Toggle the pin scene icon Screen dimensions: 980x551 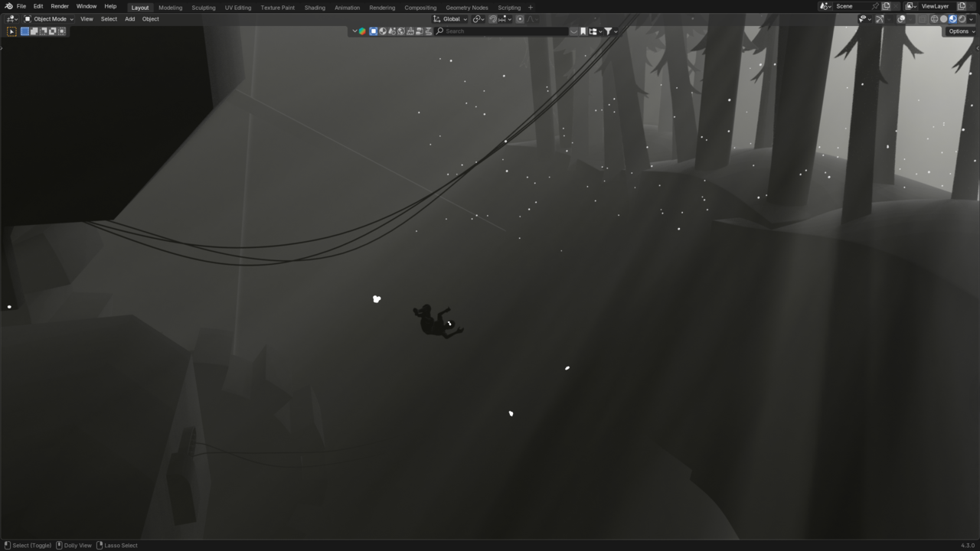[875, 6]
